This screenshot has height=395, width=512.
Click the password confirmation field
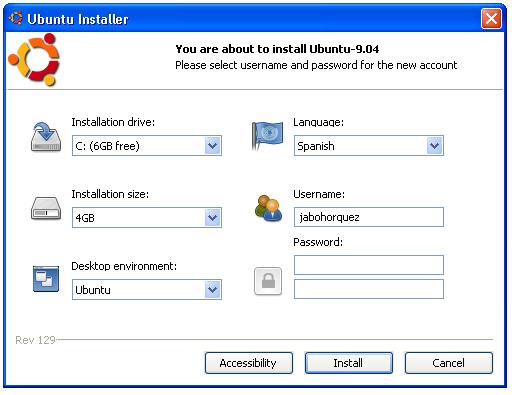(369, 289)
